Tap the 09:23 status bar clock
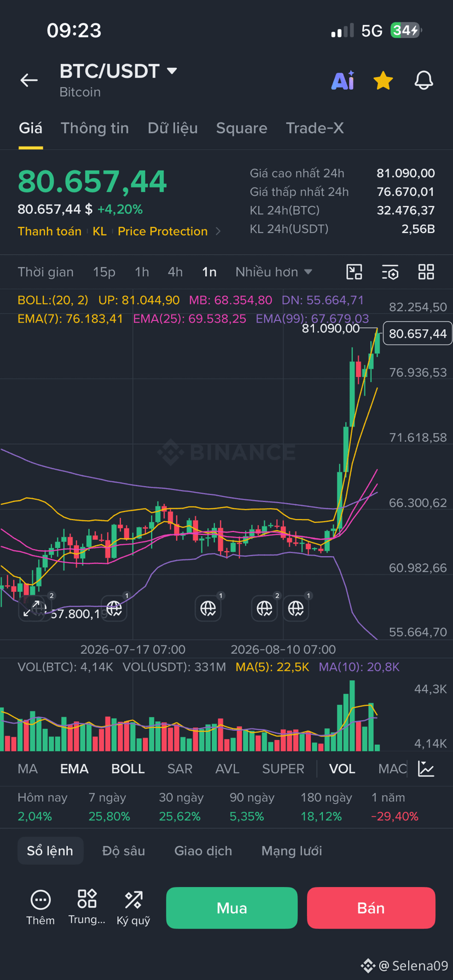This screenshot has width=453, height=980. (x=74, y=31)
